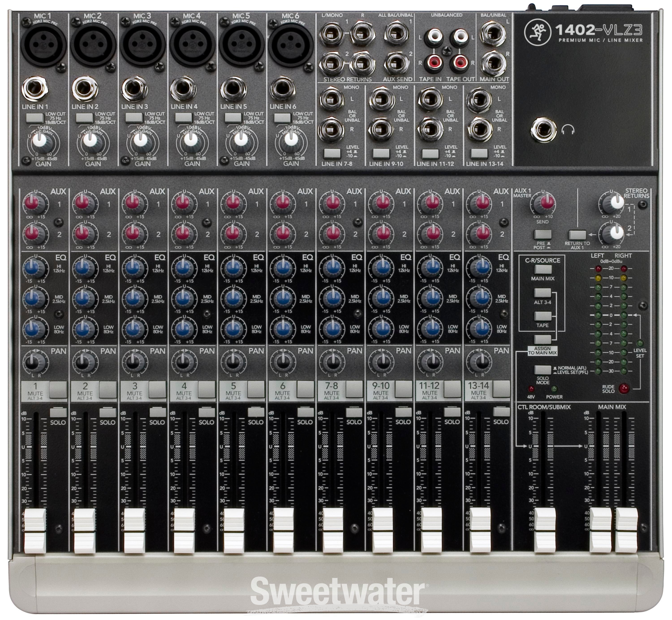
Task: Click the channel 1 HI 12kHz EQ knob
Action: click(x=34, y=268)
